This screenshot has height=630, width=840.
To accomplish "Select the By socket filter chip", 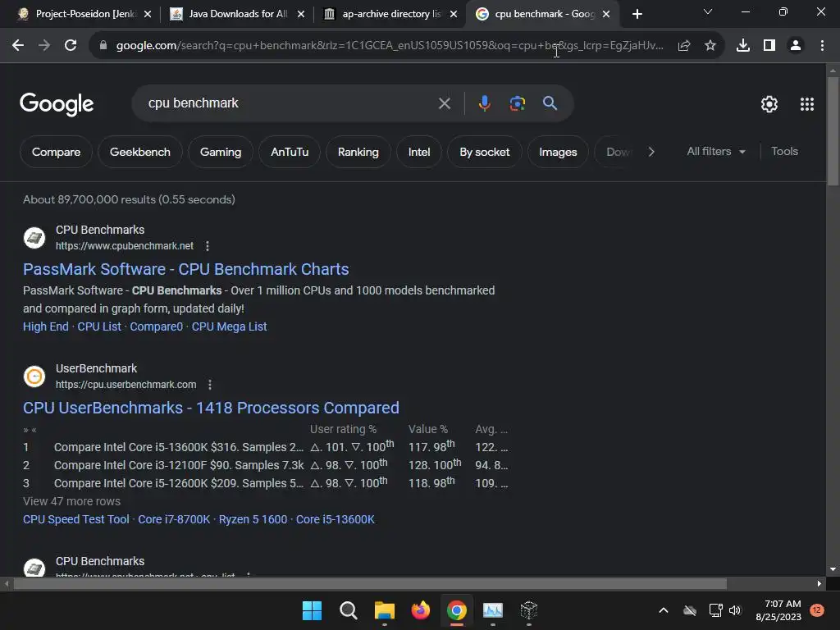I will point(484,152).
